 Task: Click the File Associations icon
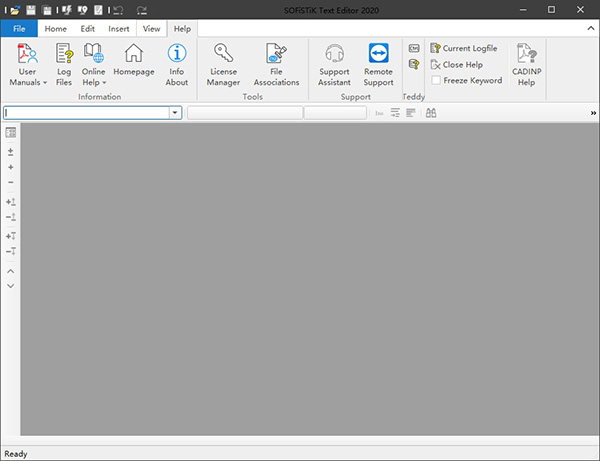click(x=277, y=64)
